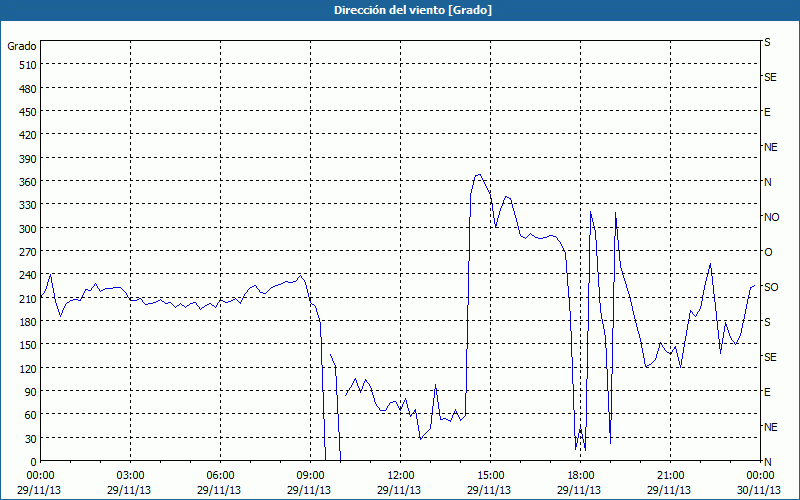Screen dimensions: 800x500
Task: Click the 450 degree axis label
Action: 28,112
